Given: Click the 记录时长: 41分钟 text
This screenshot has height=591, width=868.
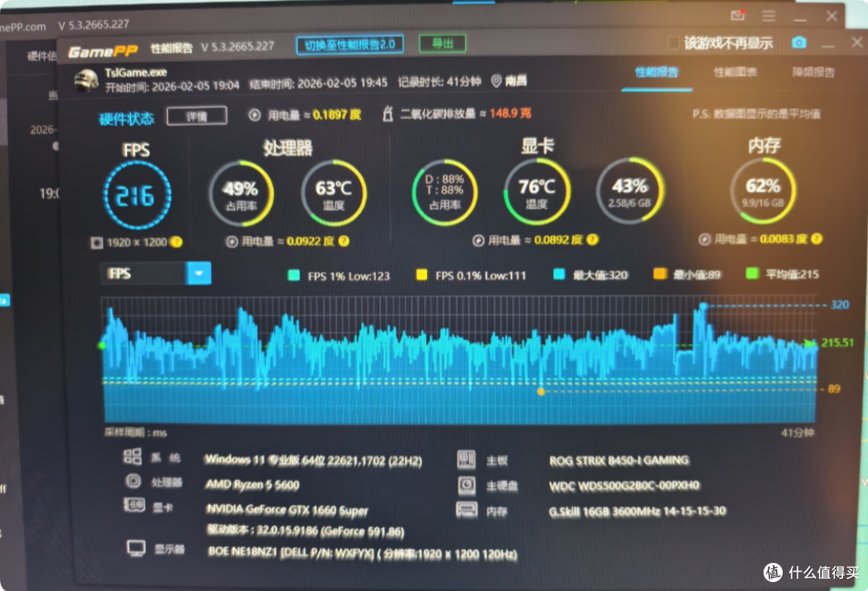Looking at the screenshot, I should pyautogui.click(x=440, y=82).
